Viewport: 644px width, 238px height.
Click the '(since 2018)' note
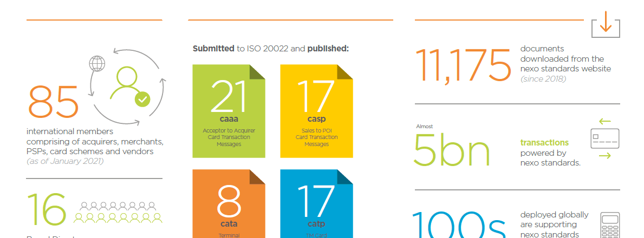click(x=543, y=79)
